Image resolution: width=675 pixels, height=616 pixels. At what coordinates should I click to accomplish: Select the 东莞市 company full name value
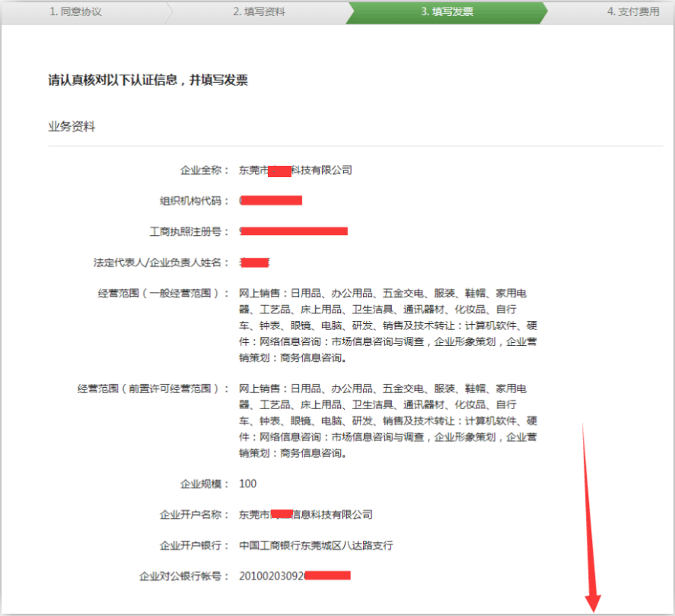pyautogui.click(x=295, y=170)
